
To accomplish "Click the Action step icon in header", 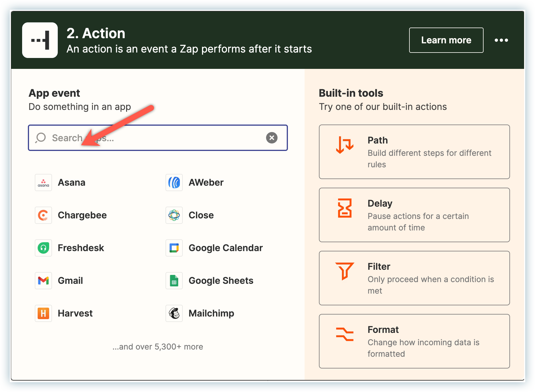I will click(40, 40).
